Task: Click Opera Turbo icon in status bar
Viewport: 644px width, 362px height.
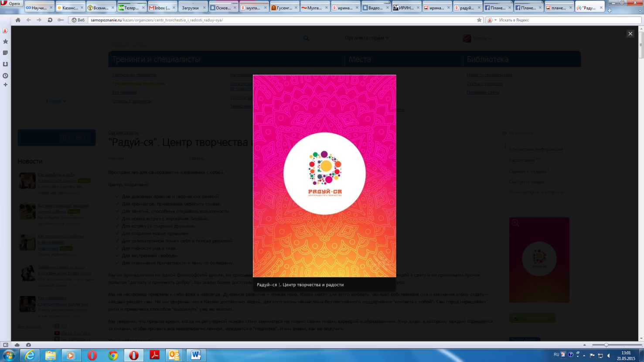Action: tap(28, 345)
